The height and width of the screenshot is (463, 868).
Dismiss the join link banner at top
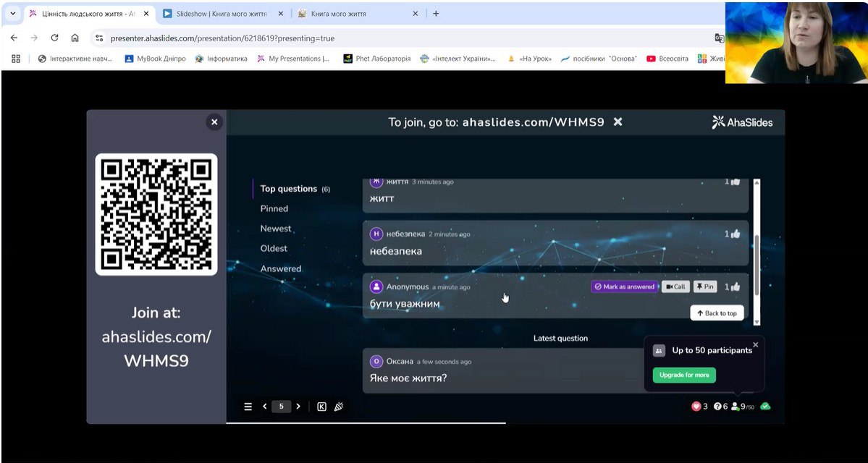[618, 122]
